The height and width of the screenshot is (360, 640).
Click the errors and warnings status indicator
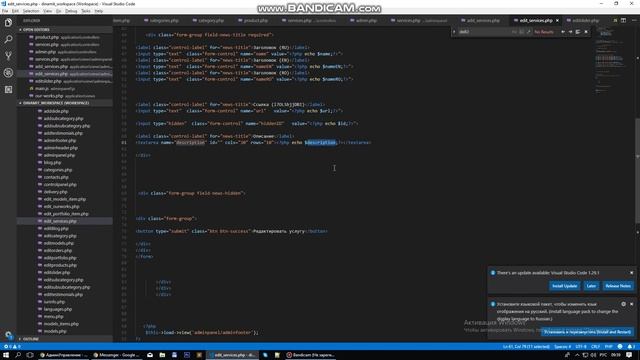coord(12,347)
